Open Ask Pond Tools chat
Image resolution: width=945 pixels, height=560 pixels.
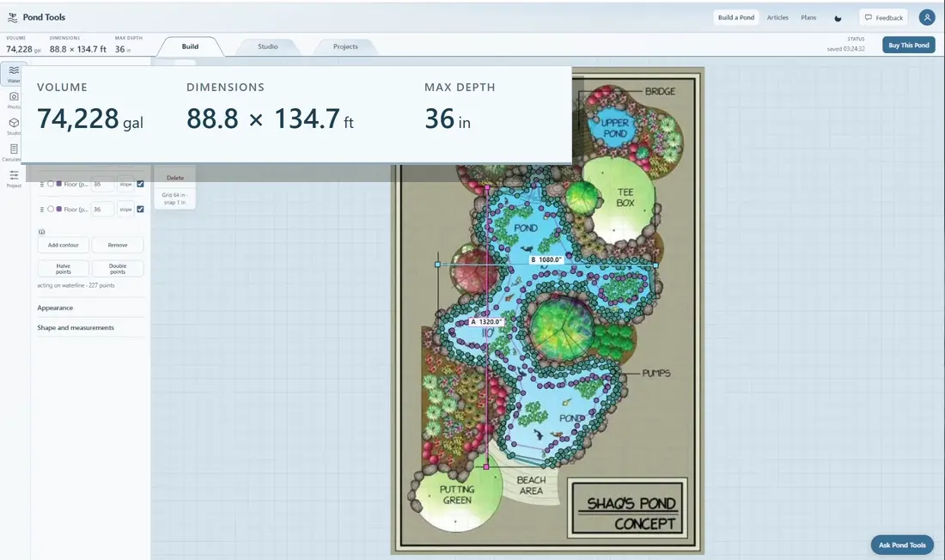click(901, 545)
